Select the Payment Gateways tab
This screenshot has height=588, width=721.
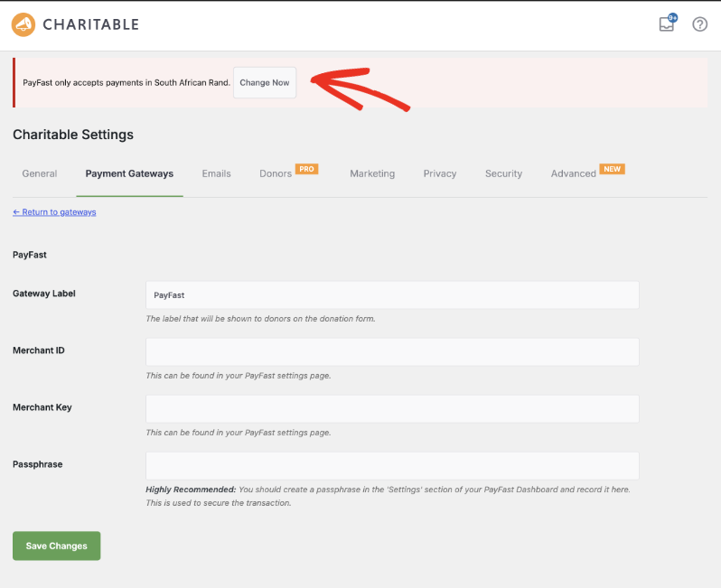point(129,173)
